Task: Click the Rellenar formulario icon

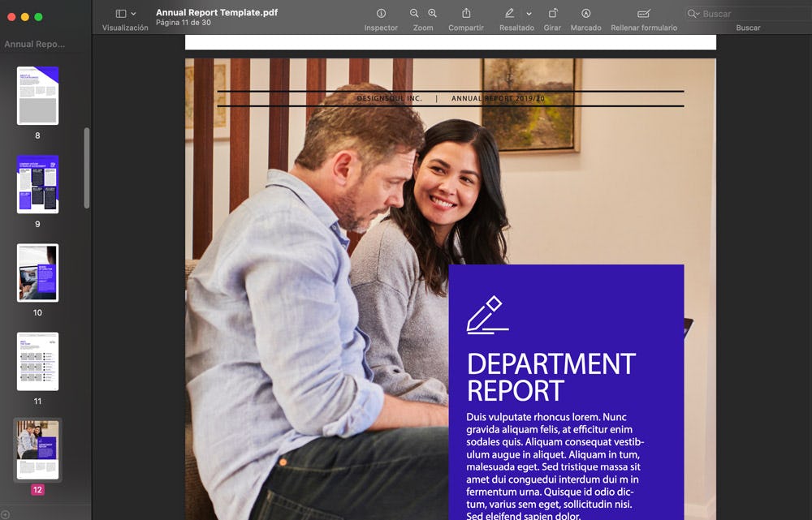Action: pyautogui.click(x=643, y=14)
